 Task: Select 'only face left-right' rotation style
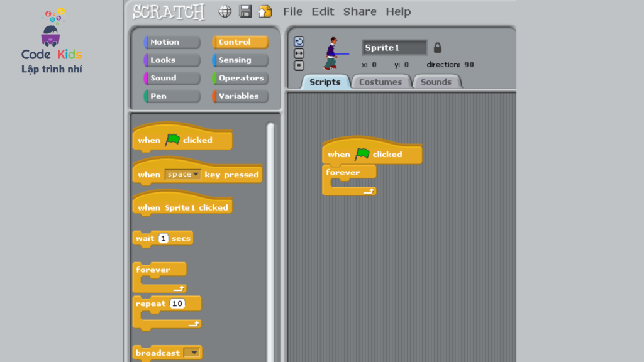coord(299,53)
